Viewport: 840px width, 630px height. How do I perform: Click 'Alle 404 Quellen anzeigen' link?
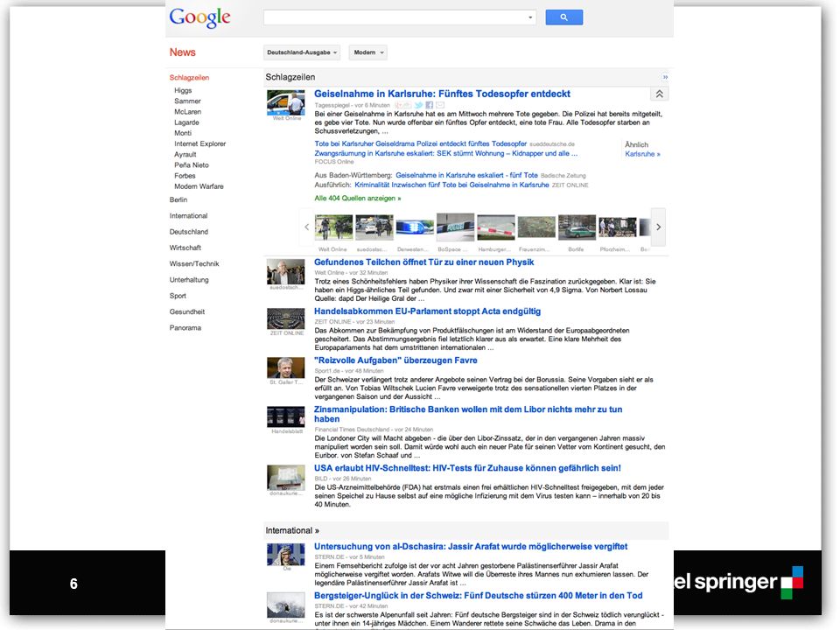[x=357, y=199]
